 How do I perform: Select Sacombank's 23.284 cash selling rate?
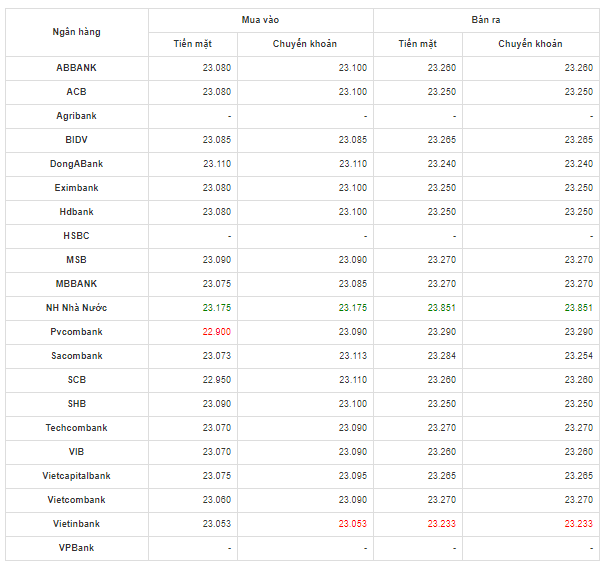click(x=441, y=356)
